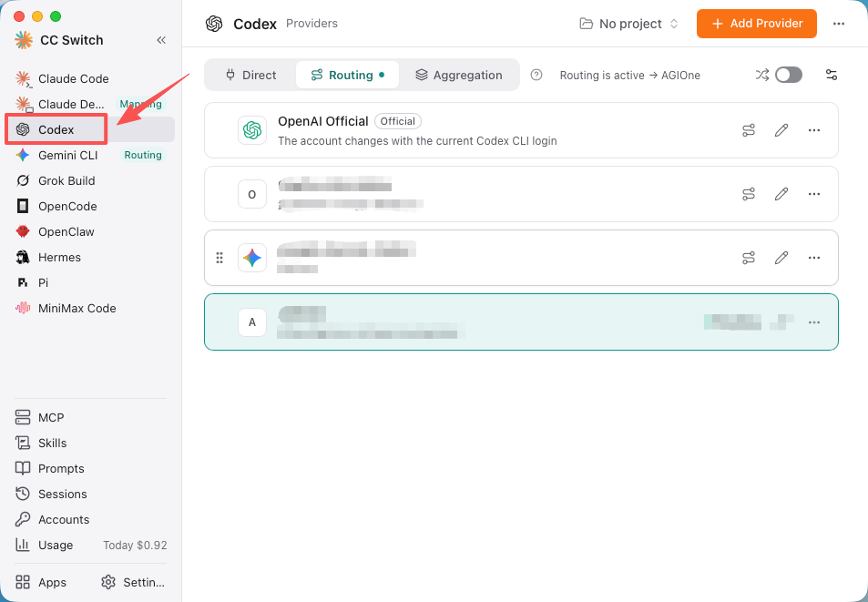
Task: Click the Official badge
Action: click(398, 121)
